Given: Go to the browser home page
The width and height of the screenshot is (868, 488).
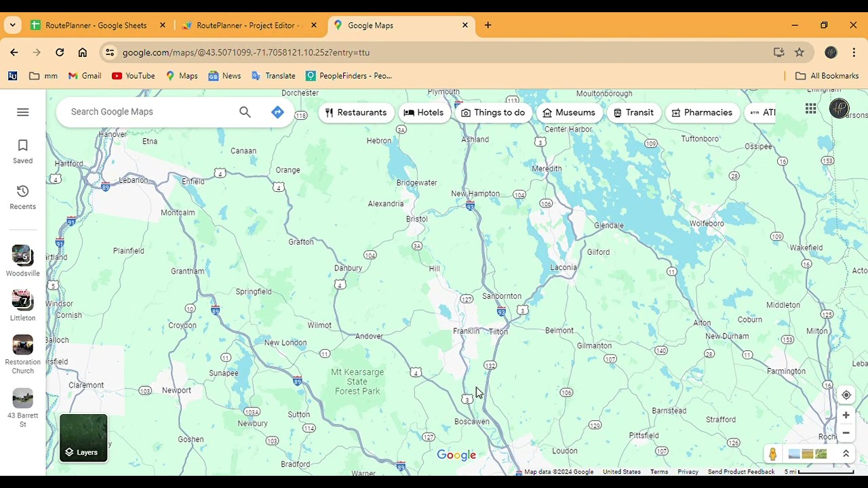Looking at the screenshot, I should point(83,52).
